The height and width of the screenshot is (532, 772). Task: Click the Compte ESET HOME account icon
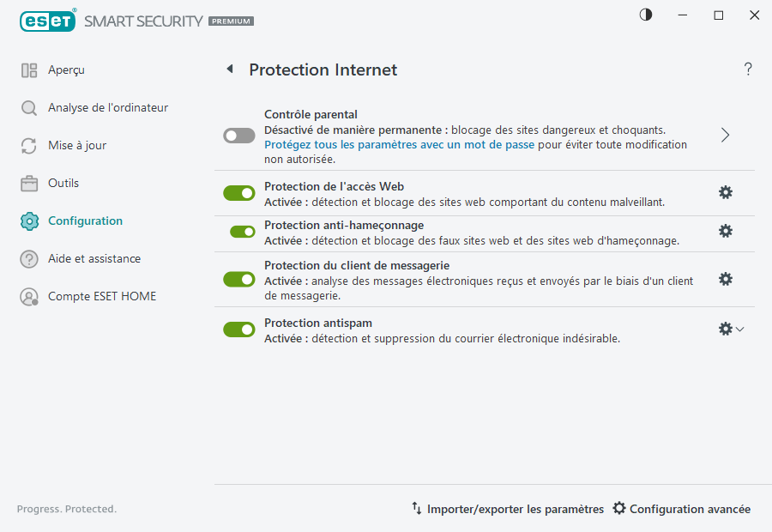(x=27, y=296)
